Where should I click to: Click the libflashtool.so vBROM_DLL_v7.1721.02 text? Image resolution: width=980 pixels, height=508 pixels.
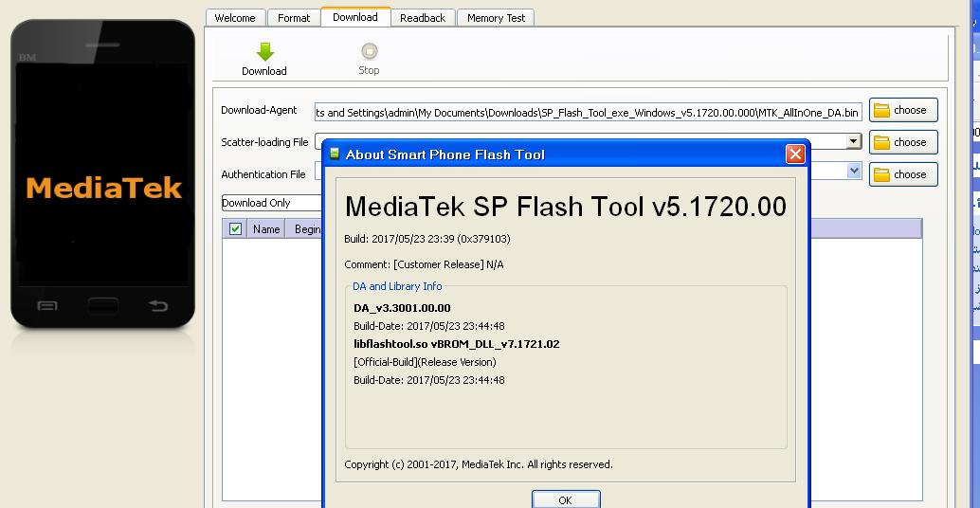(x=456, y=344)
